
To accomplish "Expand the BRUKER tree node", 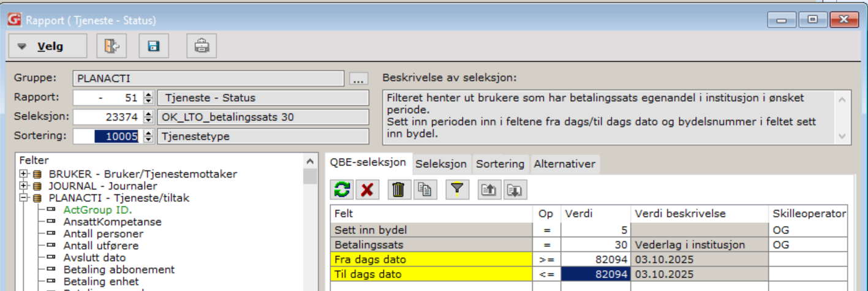I will (x=25, y=174).
